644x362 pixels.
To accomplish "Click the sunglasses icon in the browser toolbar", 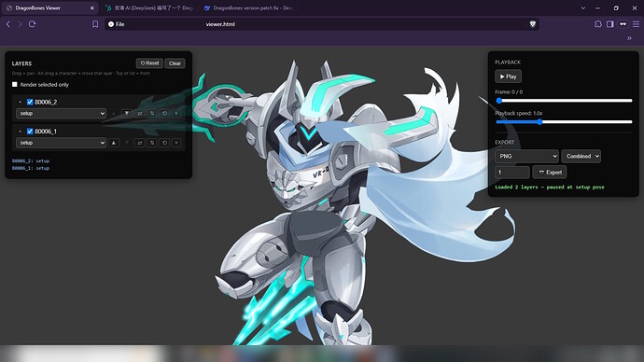I will pos(623,24).
